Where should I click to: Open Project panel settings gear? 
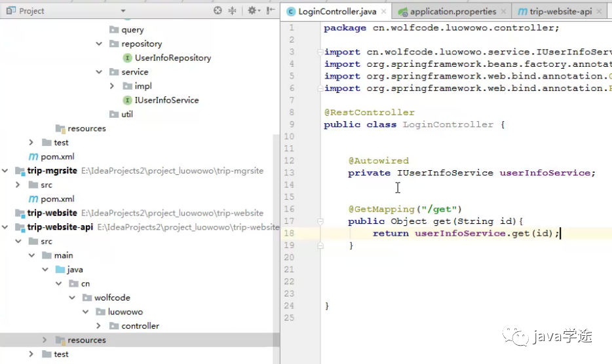pos(254,10)
